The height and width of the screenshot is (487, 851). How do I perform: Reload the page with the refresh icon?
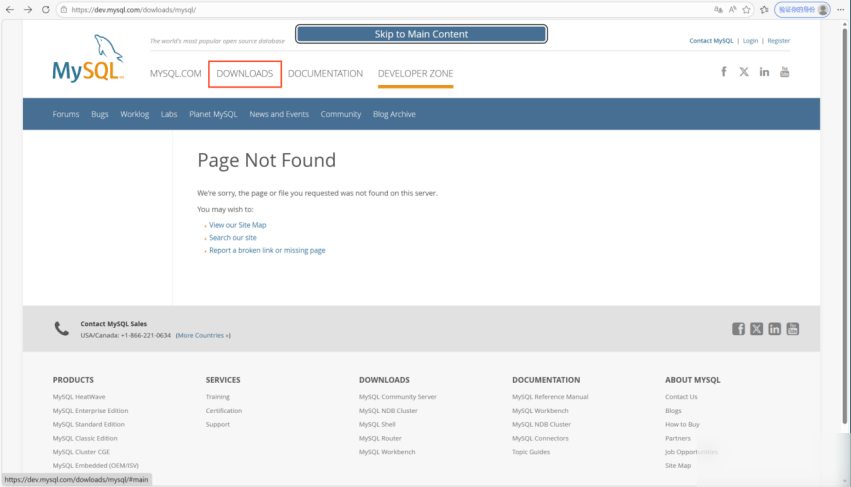tap(46, 10)
